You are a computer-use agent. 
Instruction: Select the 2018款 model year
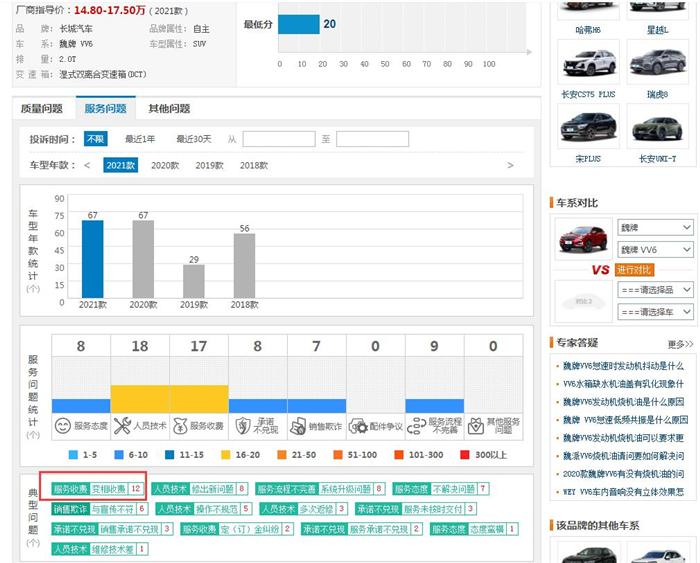coord(254,165)
